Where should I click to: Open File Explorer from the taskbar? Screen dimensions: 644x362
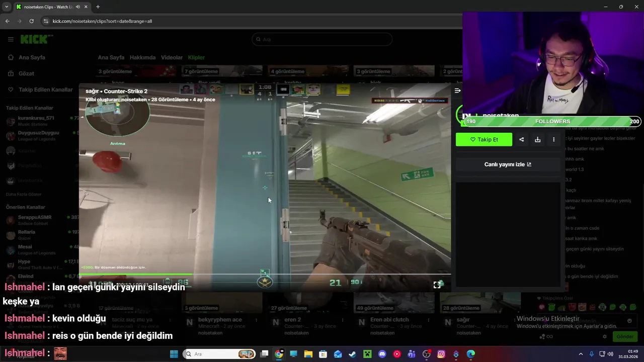(x=308, y=354)
